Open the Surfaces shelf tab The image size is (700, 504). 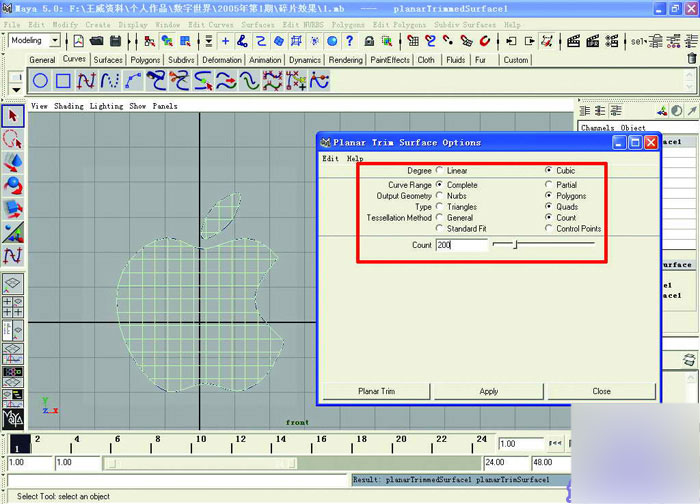coord(108,60)
